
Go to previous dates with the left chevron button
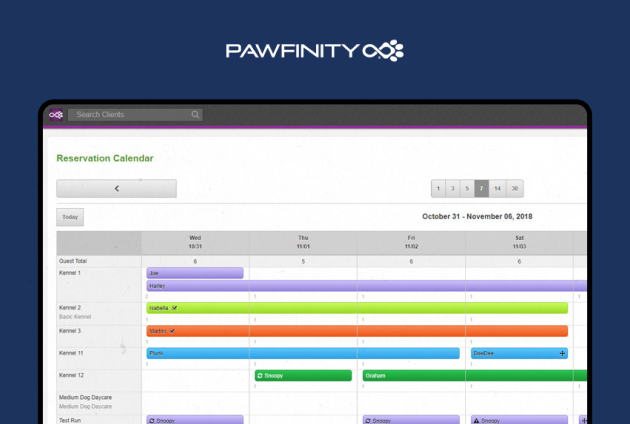pos(117,188)
